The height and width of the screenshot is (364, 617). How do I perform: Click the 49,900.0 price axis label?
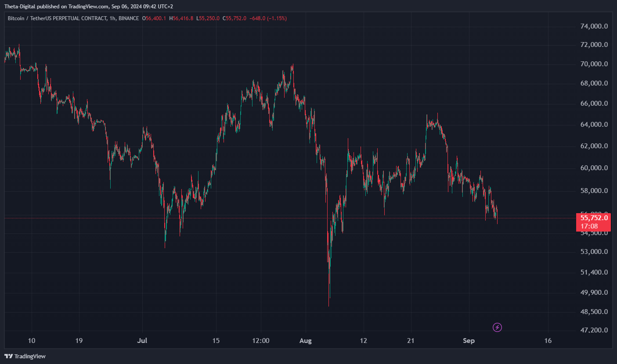[x=594, y=293]
